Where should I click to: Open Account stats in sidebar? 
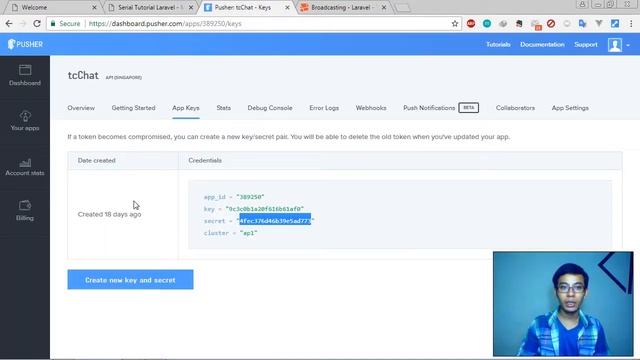(25, 167)
